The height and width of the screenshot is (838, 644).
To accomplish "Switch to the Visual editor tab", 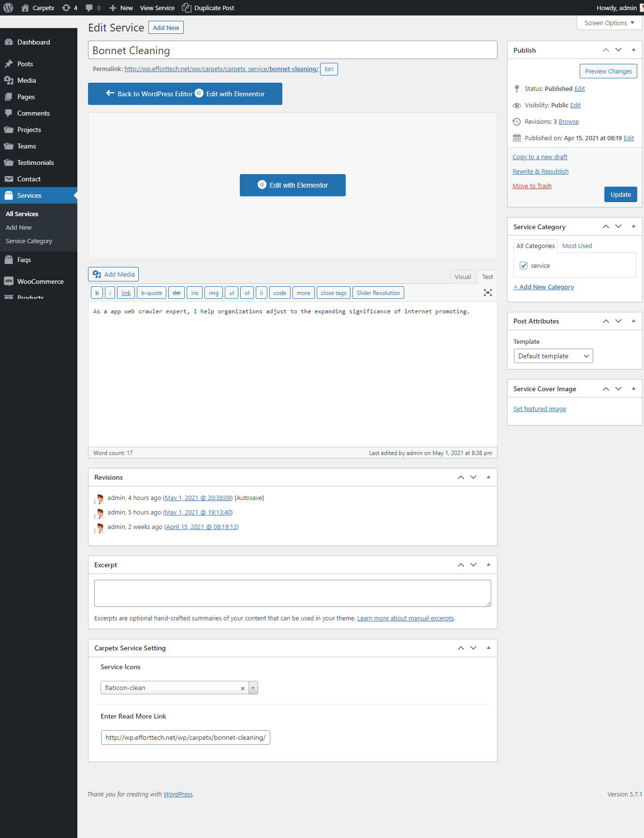I will click(462, 277).
